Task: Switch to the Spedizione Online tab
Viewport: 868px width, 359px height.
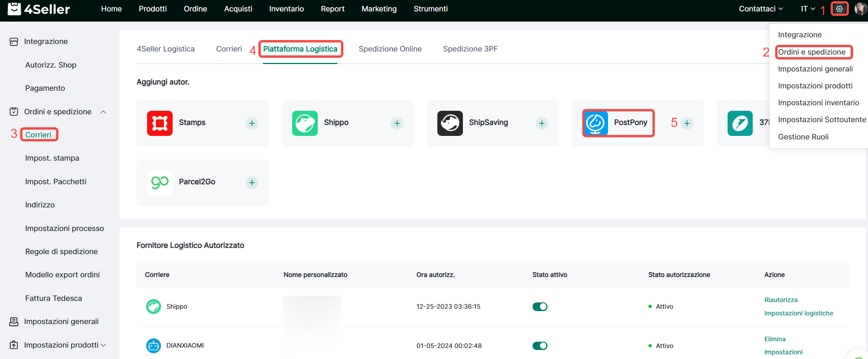Action: coord(390,49)
